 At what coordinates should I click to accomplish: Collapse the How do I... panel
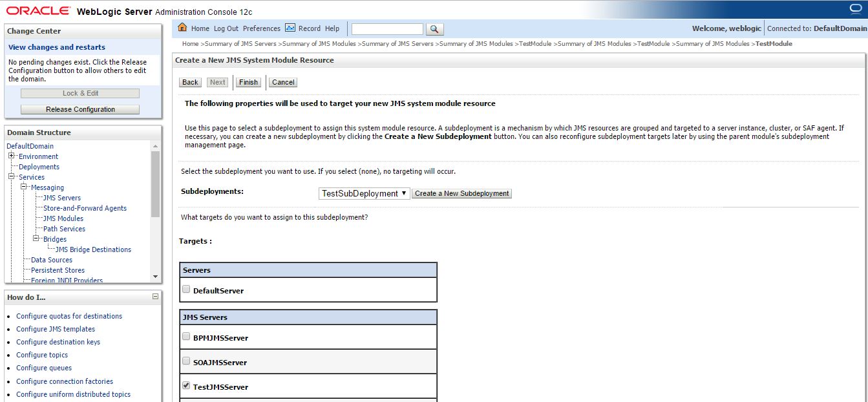pos(154,296)
